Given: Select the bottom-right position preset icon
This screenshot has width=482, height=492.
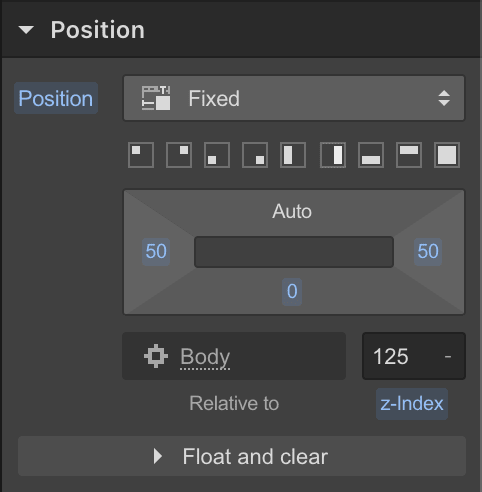Looking at the screenshot, I should click(x=255, y=155).
